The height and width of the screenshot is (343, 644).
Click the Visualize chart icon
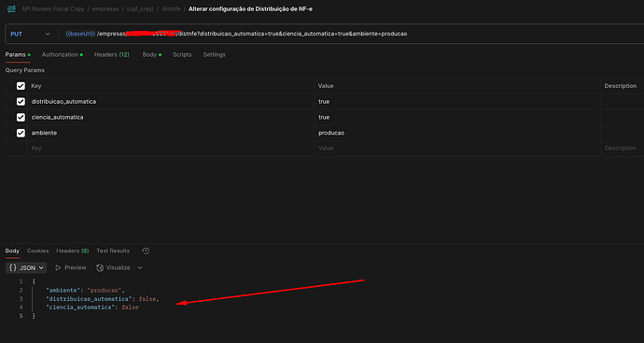point(100,267)
